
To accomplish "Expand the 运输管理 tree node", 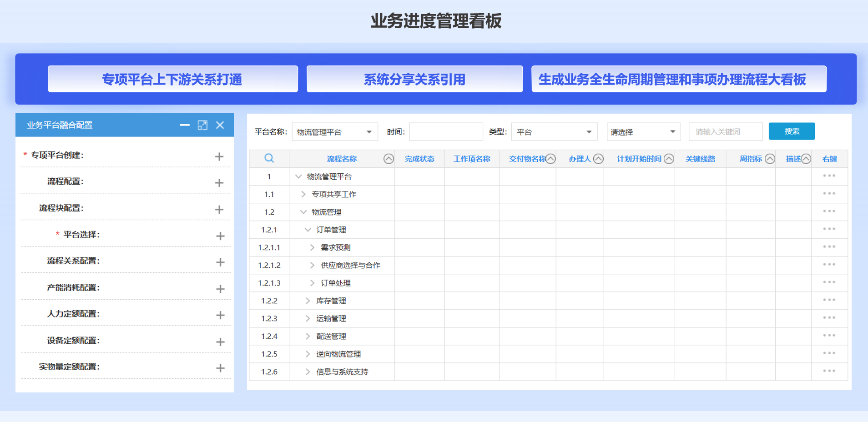I will pyautogui.click(x=308, y=318).
